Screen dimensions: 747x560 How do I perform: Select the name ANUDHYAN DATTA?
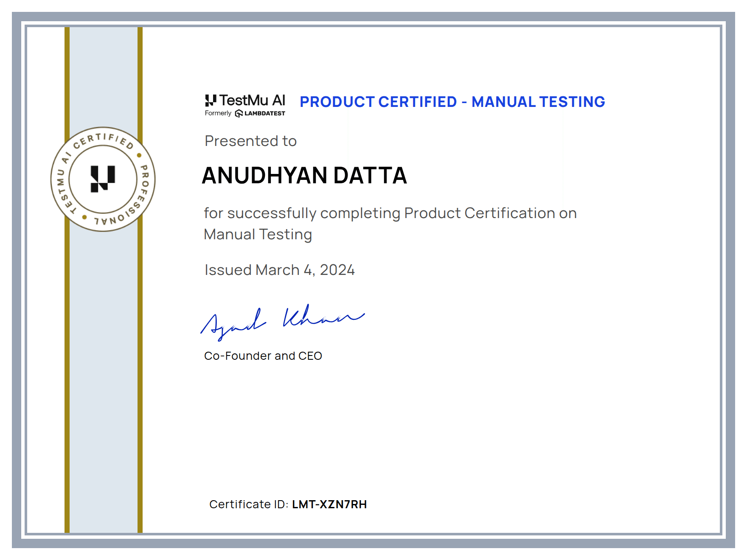tap(304, 175)
